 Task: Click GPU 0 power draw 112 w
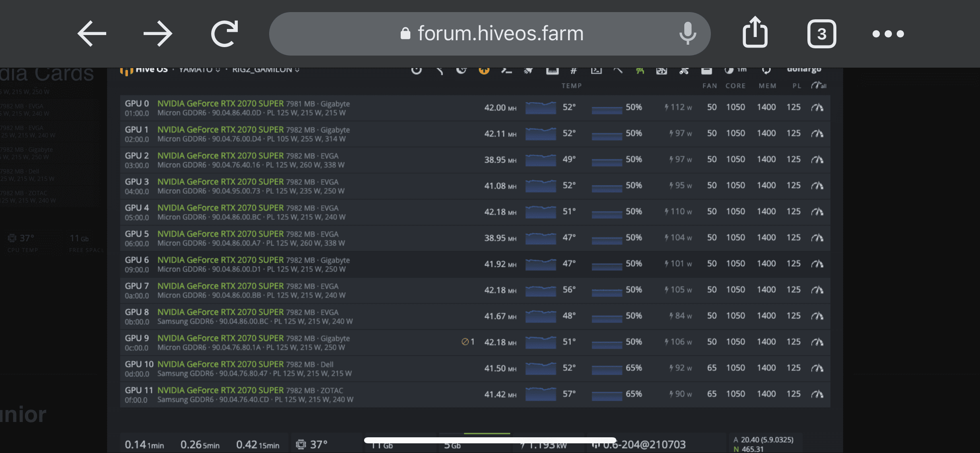678,107
